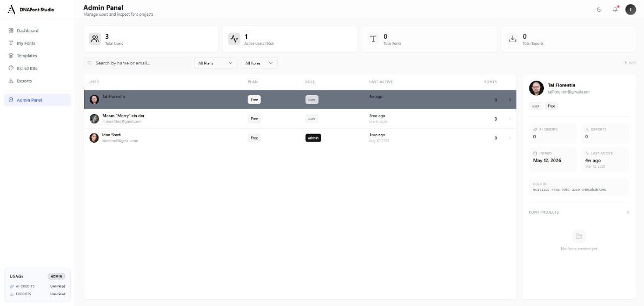Click idanshadi@gmail.com email text

(x=120, y=141)
